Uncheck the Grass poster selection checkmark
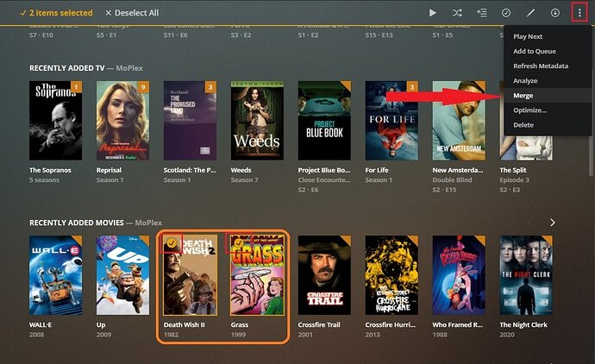Viewport: 595px width, 364px height. [239, 243]
